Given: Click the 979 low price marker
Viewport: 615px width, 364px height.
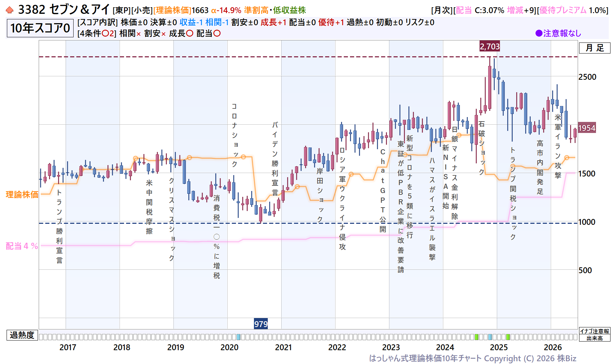Looking at the screenshot, I should pyautogui.click(x=261, y=324).
